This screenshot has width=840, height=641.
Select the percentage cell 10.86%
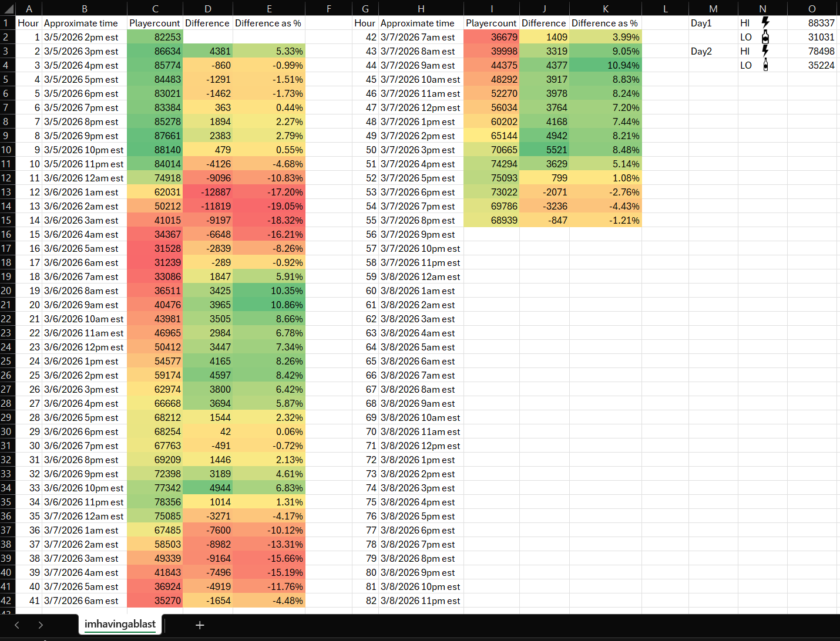269,305
